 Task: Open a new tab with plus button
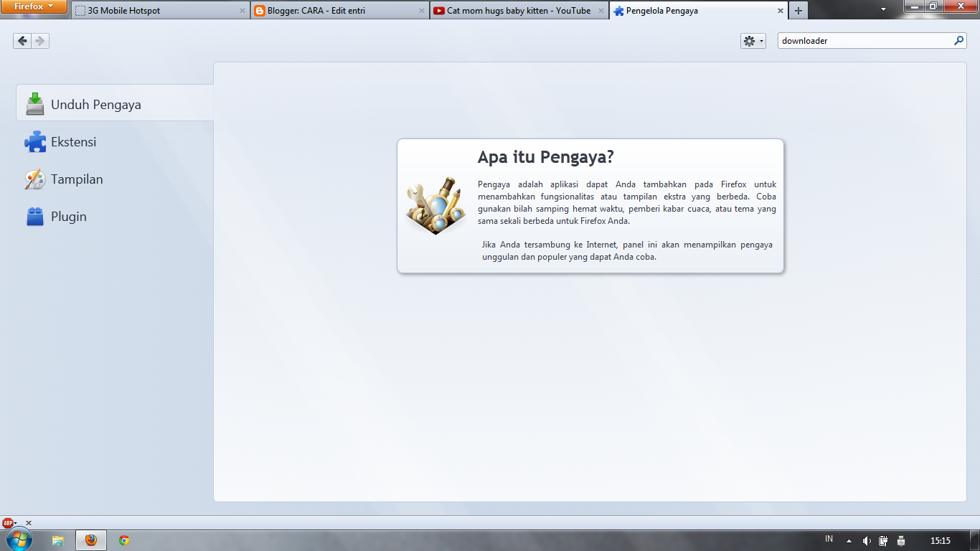click(x=798, y=11)
